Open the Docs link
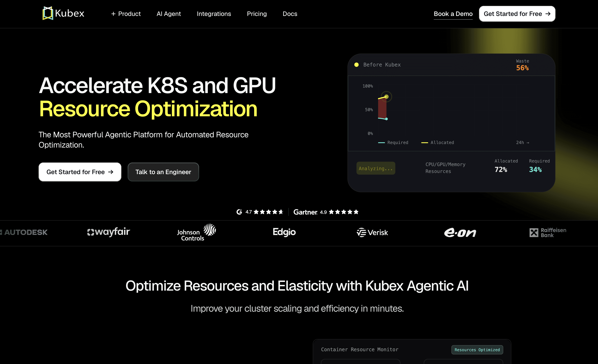598x364 pixels. pos(290,14)
